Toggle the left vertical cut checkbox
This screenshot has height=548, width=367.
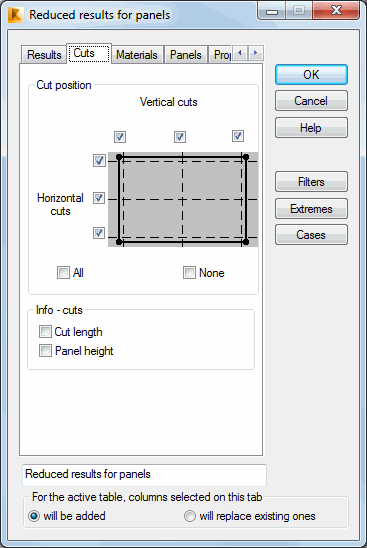click(x=120, y=137)
